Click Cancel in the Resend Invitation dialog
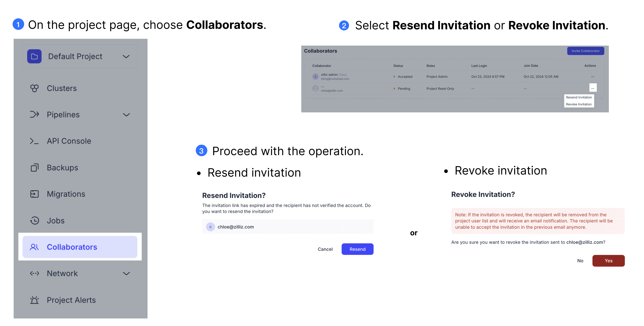The image size is (644, 326). tap(325, 249)
